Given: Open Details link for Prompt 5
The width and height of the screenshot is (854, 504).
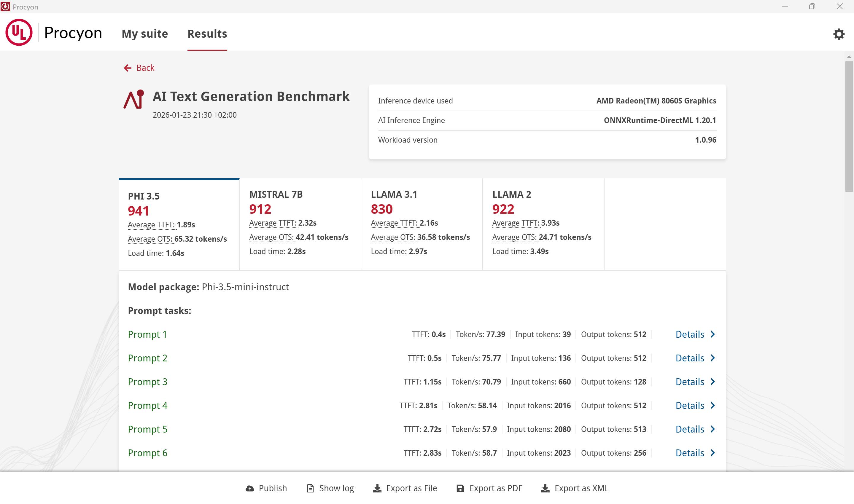Looking at the screenshot, I should click(x=690, y=429).
